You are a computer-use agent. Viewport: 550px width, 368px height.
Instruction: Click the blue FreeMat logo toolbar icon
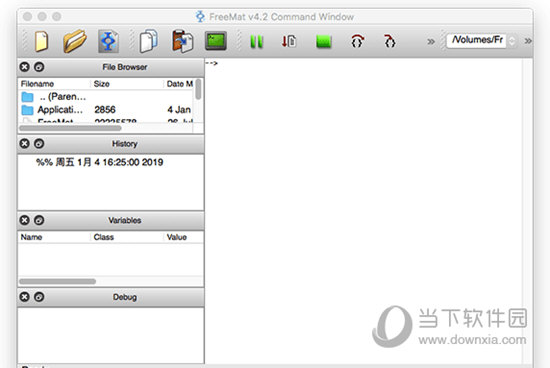[108, 41]
